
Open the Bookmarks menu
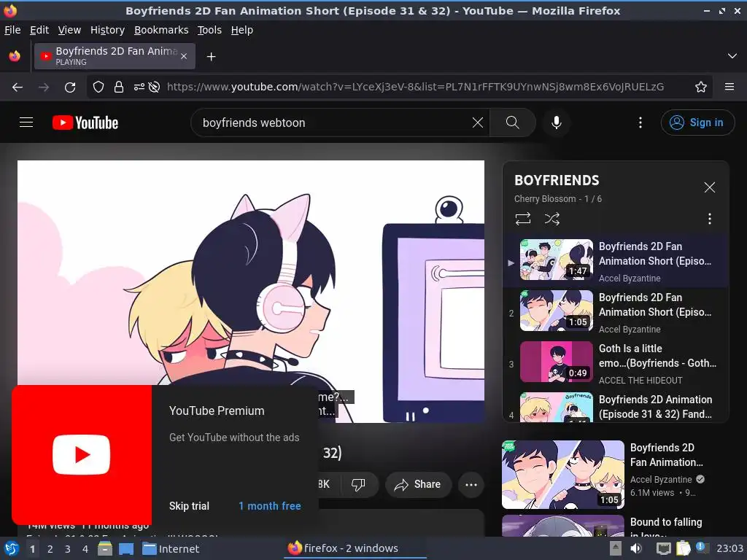[161, 30]
